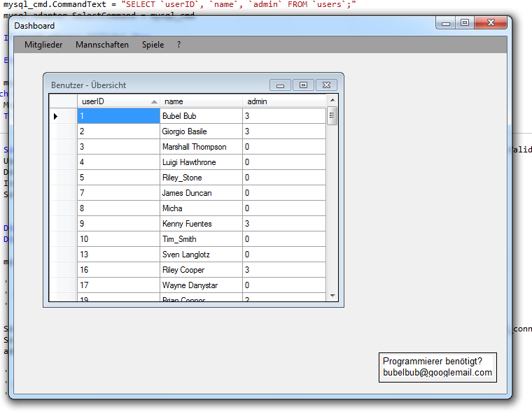The width and height of the screenshot is (532, 414).
Task: Sort the grid by name column header
Action: 201,101
